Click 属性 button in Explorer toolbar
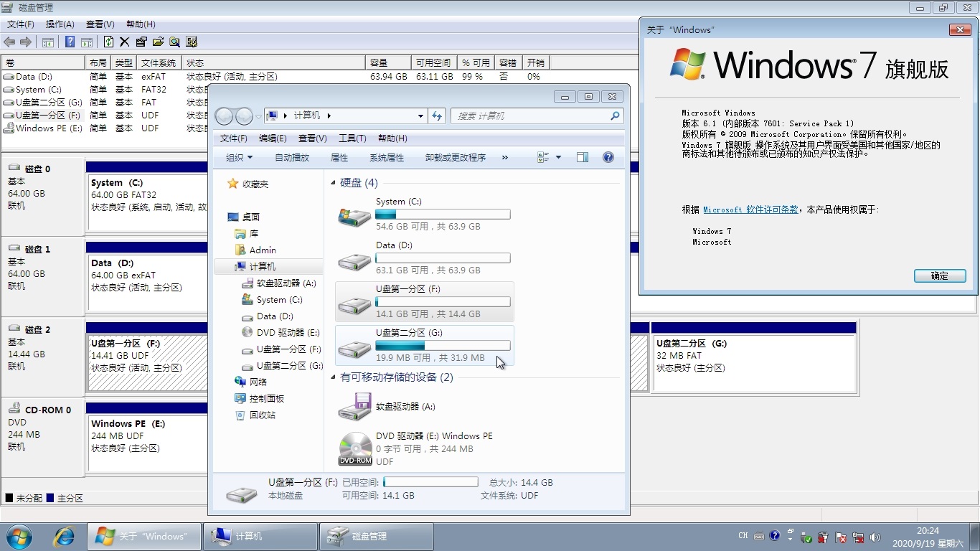Image resolution: width=980 pixels, height=551 pixels. (339, 158)
